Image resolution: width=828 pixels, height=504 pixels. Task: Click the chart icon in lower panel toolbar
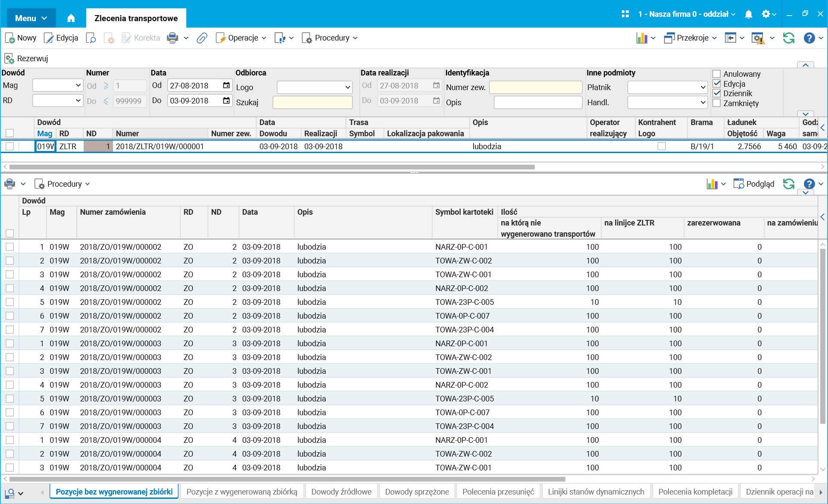pos(712,184)
